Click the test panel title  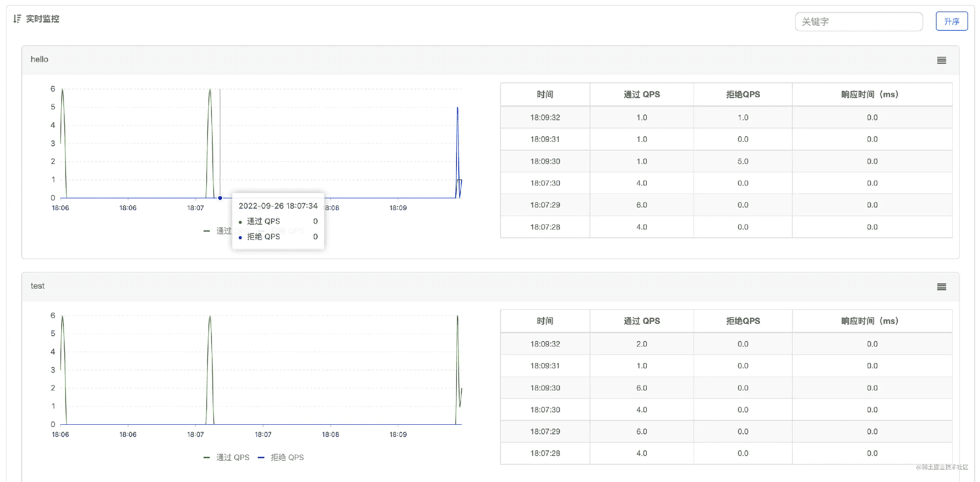[x=37, y=286]
